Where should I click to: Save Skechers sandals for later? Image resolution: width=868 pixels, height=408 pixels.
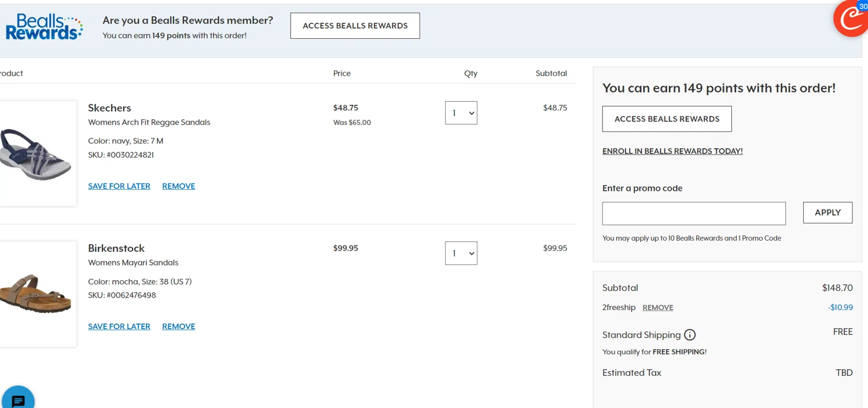pyautogui.click(x=119, y=186)
